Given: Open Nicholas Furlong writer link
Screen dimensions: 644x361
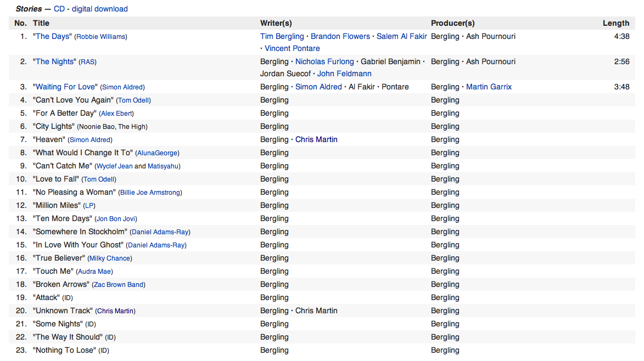Looking at the screenshot, I should (x=324, y=61).
